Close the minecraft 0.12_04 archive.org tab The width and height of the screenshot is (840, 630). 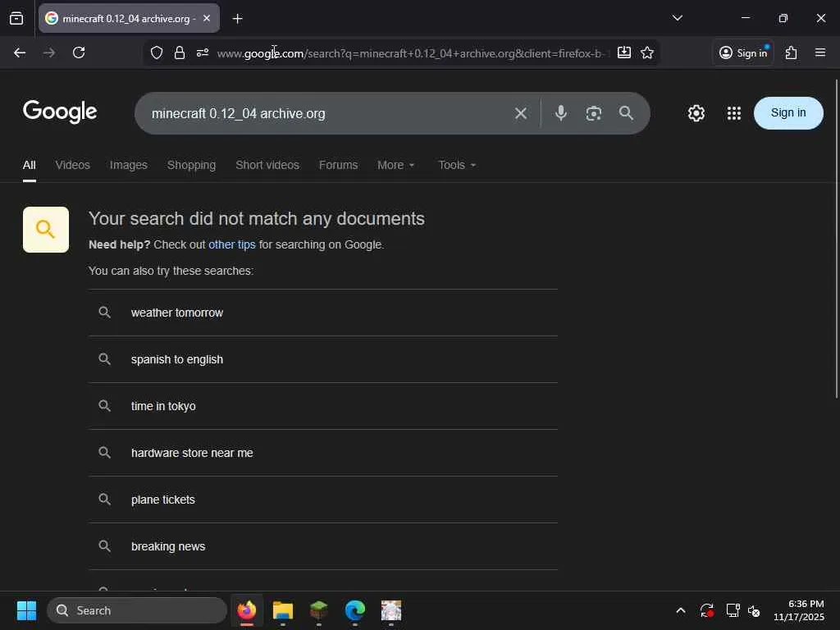click(207, 18)
